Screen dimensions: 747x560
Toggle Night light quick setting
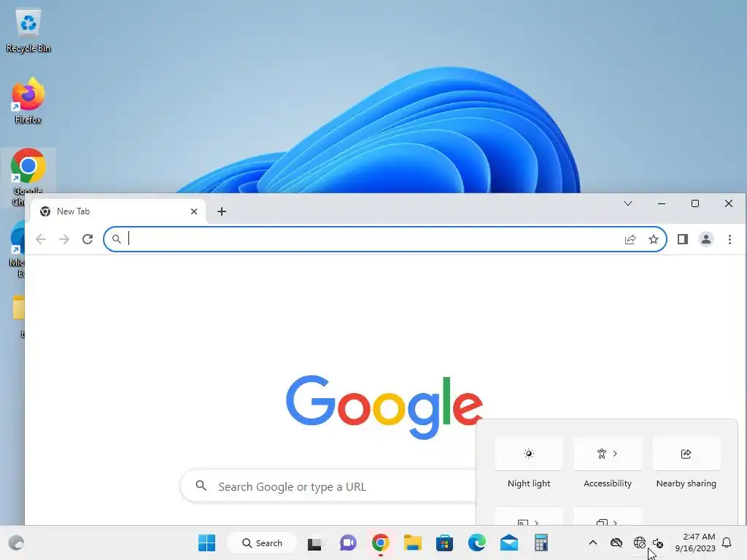pyautogui.click(x=529, y=454)
